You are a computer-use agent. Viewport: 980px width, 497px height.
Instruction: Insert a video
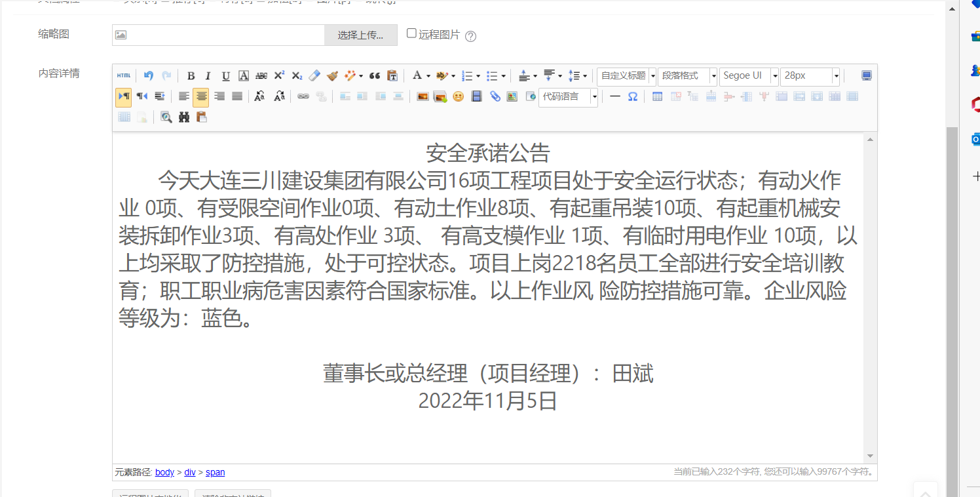pyautogui.click(x=476, y=96)
